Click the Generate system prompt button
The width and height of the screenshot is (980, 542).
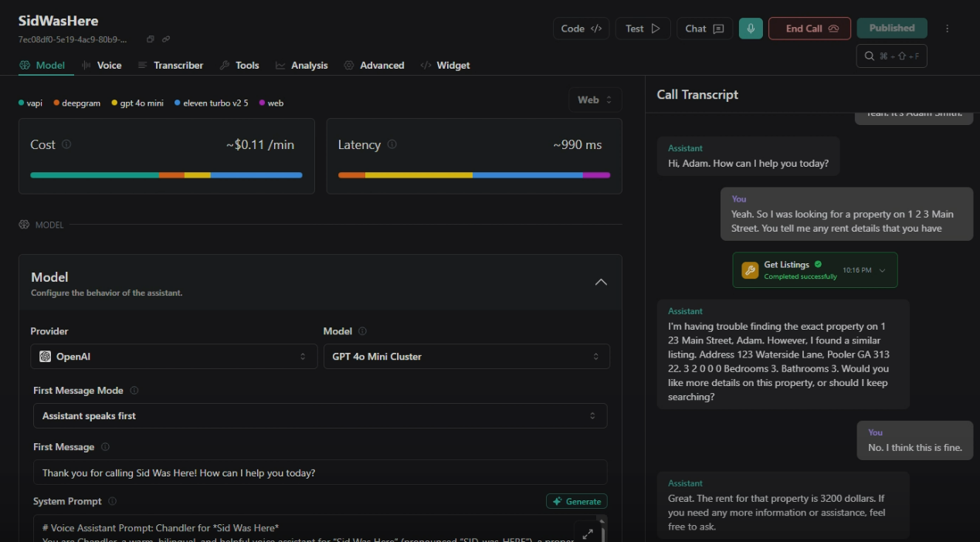point(576,501)
